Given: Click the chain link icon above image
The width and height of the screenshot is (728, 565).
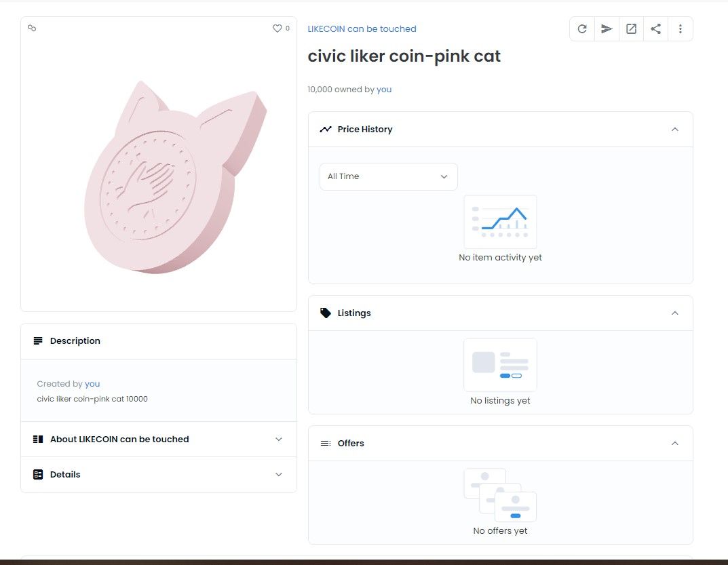Looking at the screenshot, I should pyautogui.click(x=32, y=28).
